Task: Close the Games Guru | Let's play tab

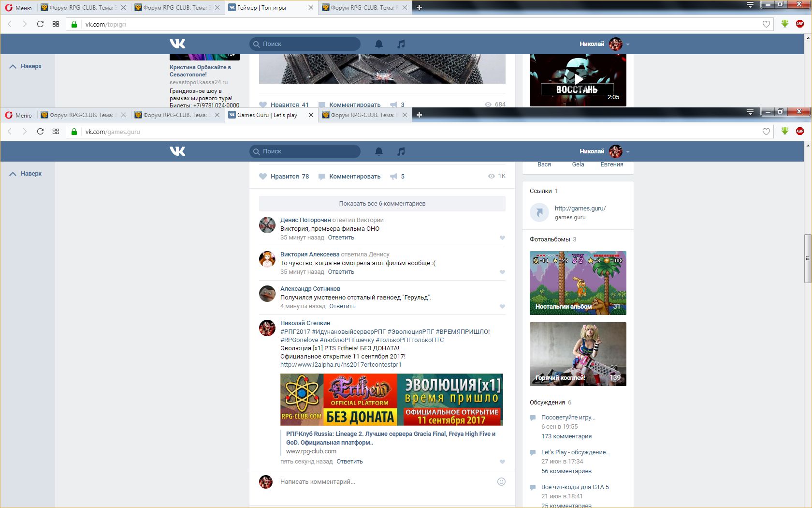Action: point(311,115)
